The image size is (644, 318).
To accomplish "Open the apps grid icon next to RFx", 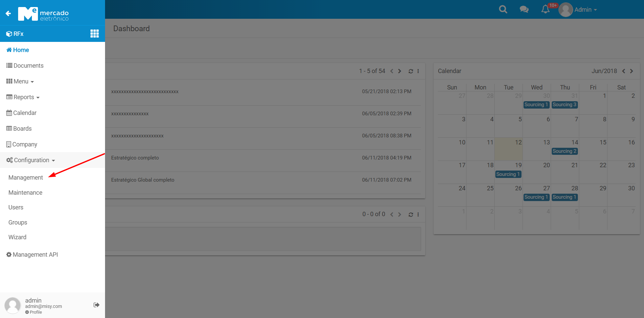I will coord(95,34).
